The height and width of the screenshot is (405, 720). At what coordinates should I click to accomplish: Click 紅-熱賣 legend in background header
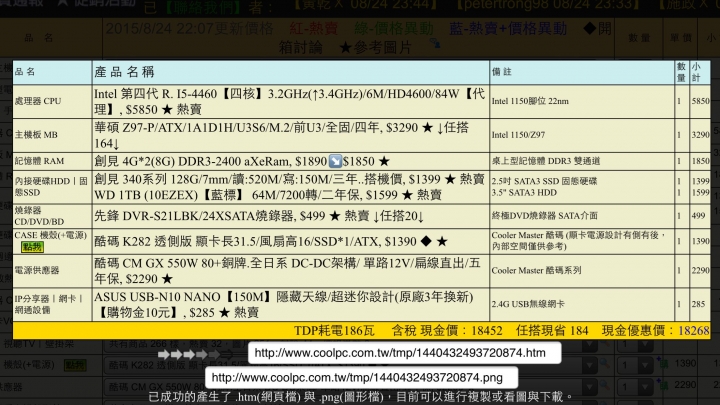tap(314, 28)
